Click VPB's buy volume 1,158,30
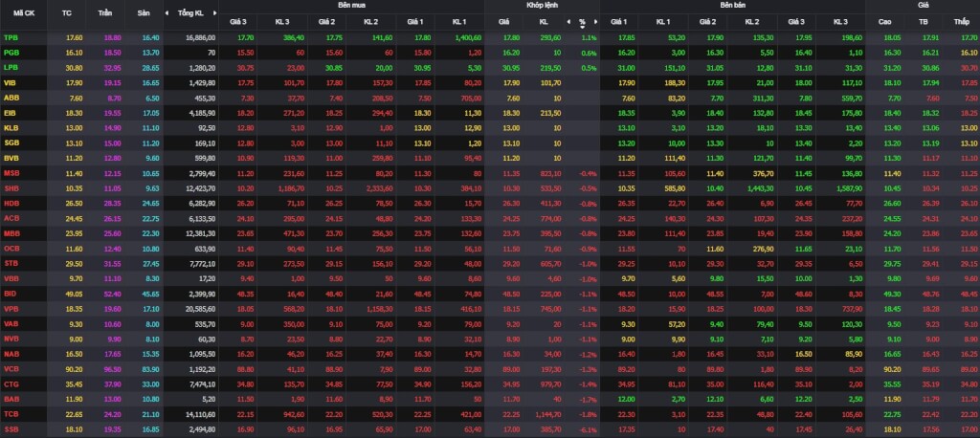Screen dimensions: 980x438 coord(379,309)
